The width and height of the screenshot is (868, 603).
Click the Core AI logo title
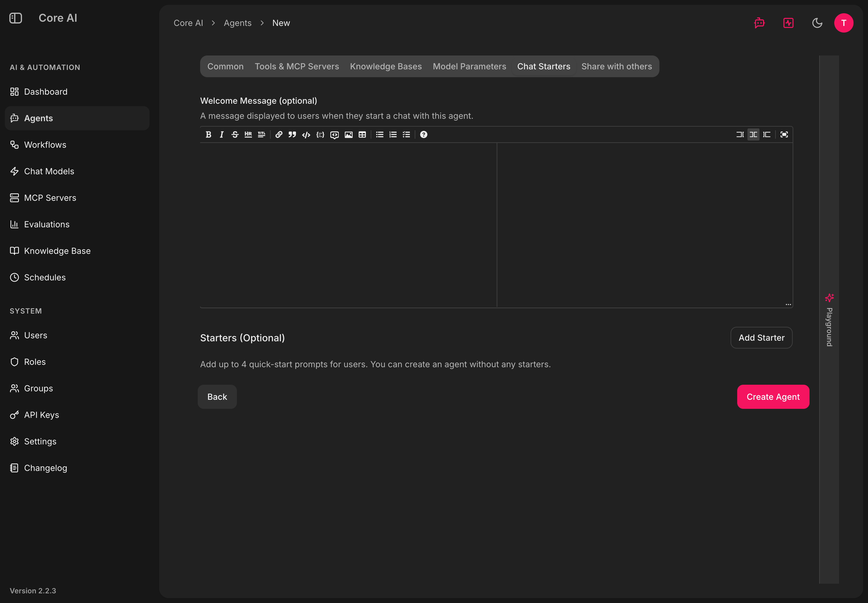tap(58, 18)
